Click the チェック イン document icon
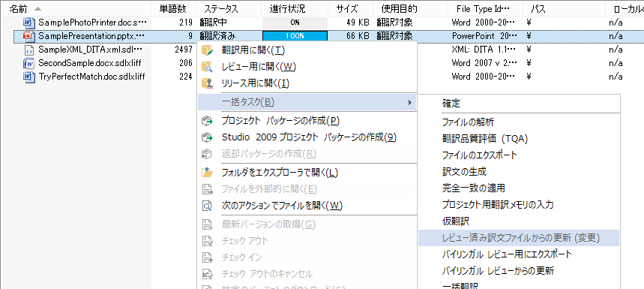 click(x=208, y=257)
